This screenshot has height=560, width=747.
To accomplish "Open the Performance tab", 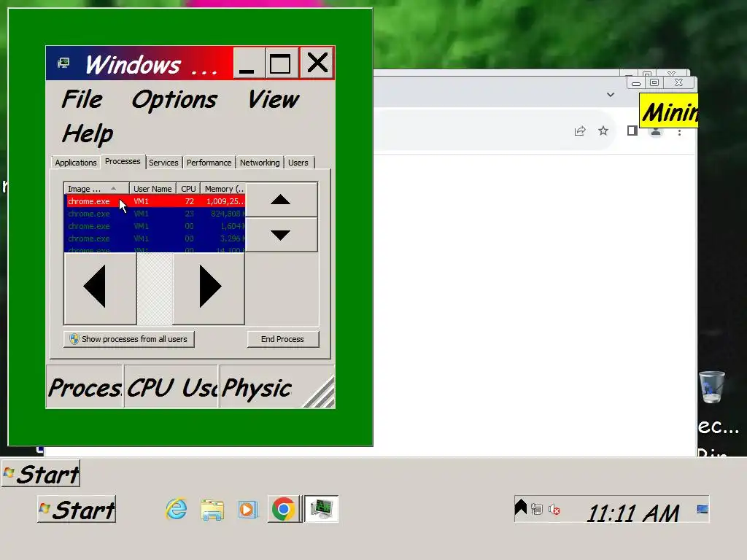I will click(209, 163).
